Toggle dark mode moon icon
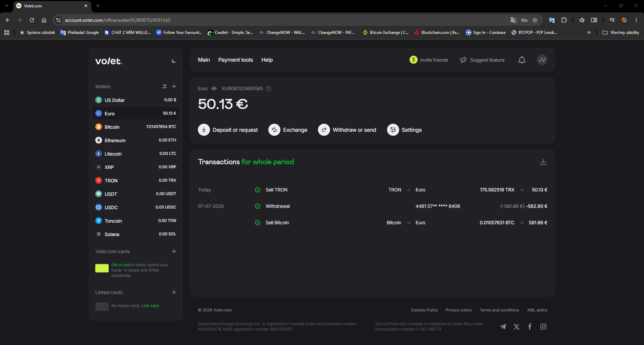This screenshot has height=345, width=644. (173, 61)
